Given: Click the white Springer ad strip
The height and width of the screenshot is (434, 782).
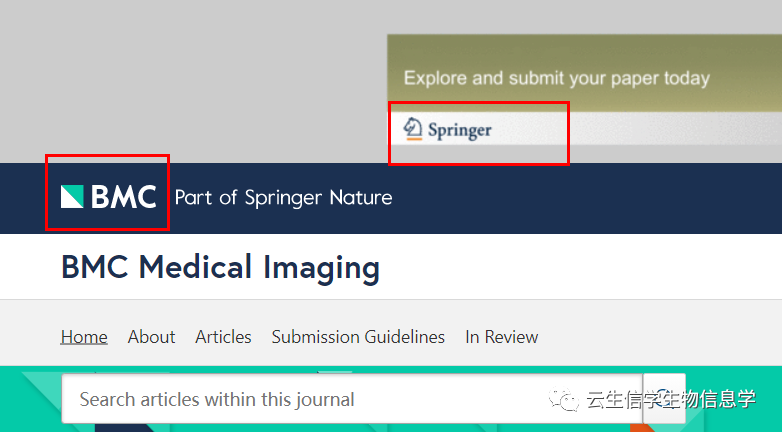Looking at the screenshot, I should click(x=650, y=130).
